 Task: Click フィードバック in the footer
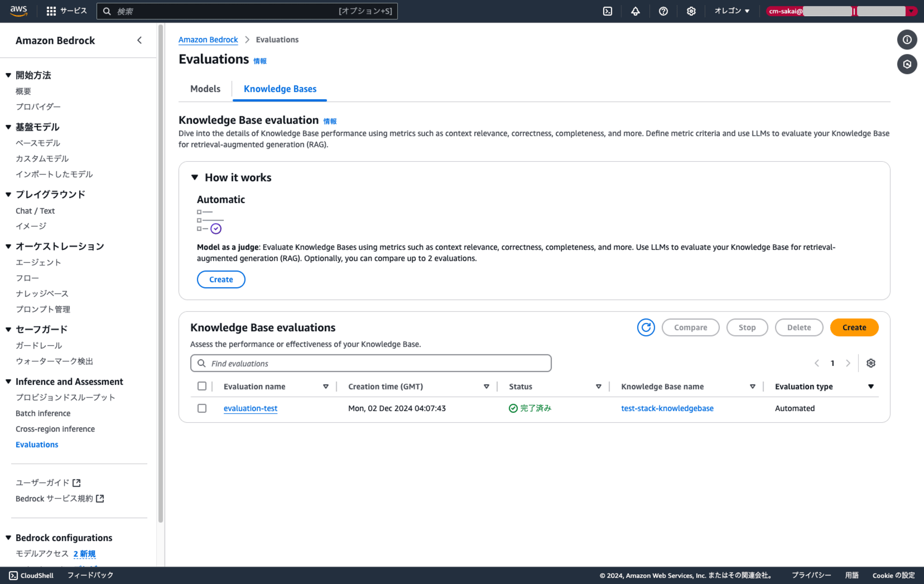point(90,575)
